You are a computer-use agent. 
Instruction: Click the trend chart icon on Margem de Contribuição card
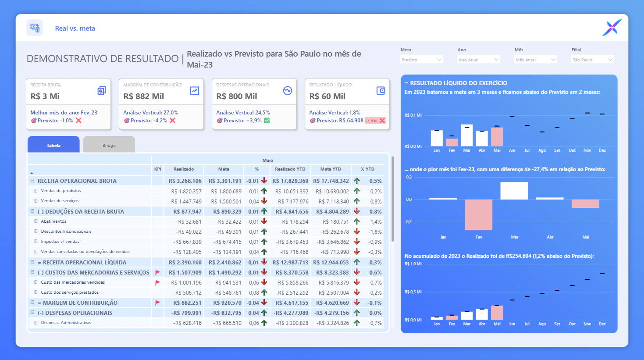pos(195,90)
